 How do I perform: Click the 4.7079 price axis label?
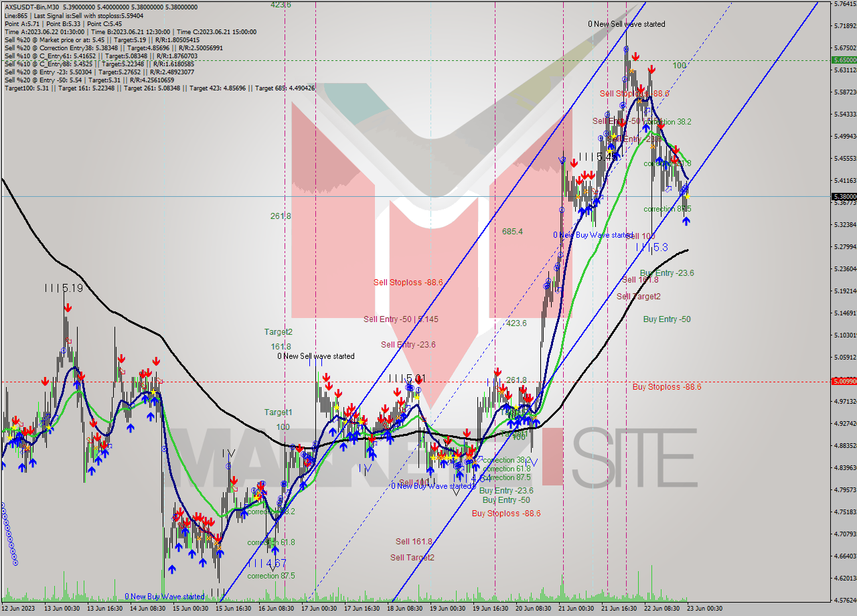pyautogui.click(x=845, y=534)
